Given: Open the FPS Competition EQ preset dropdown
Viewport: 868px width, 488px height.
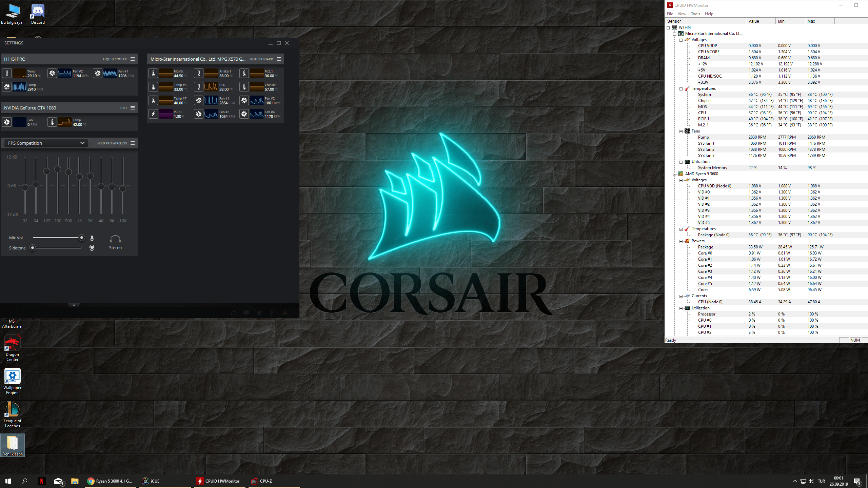Looking at the screenshot, I should point(46,143).
